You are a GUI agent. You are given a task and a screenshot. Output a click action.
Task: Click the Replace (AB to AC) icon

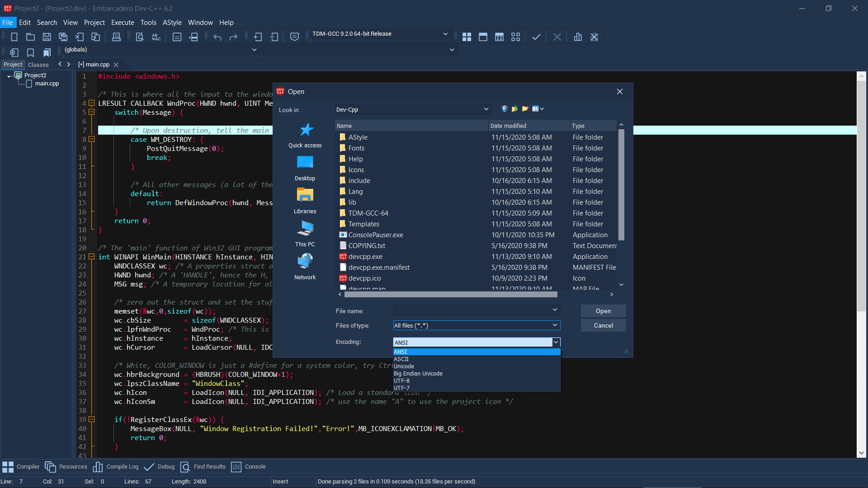156,37
